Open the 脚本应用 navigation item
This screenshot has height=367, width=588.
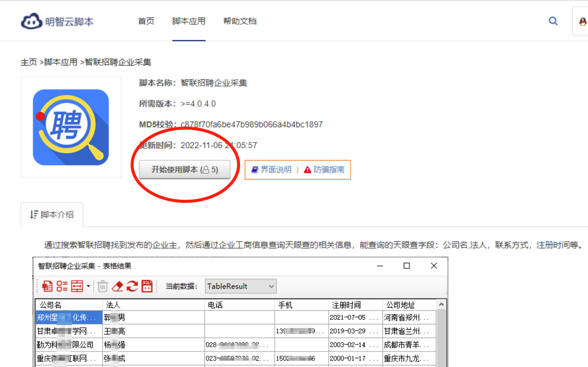point(189,21)
